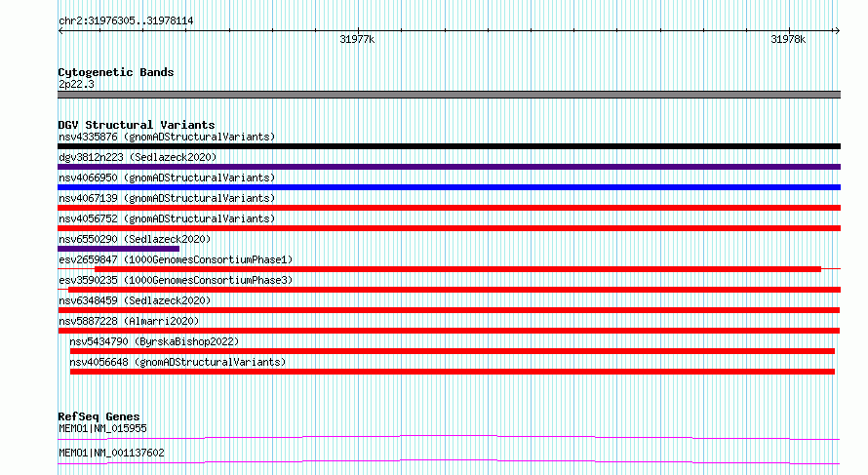Click the chr2:31976305..31978114 coordinate label
This screenshot has width=868, height=475.
click(126, 21)
